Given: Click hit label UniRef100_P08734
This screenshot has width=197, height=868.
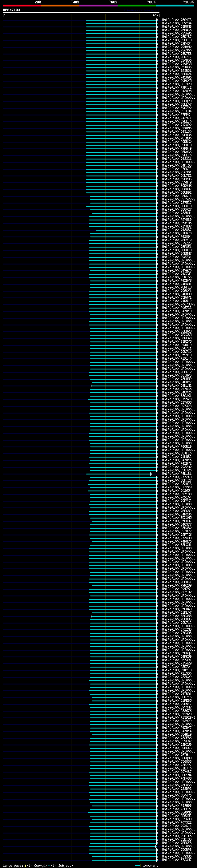Looking at the screenshot, I should 177,257.
